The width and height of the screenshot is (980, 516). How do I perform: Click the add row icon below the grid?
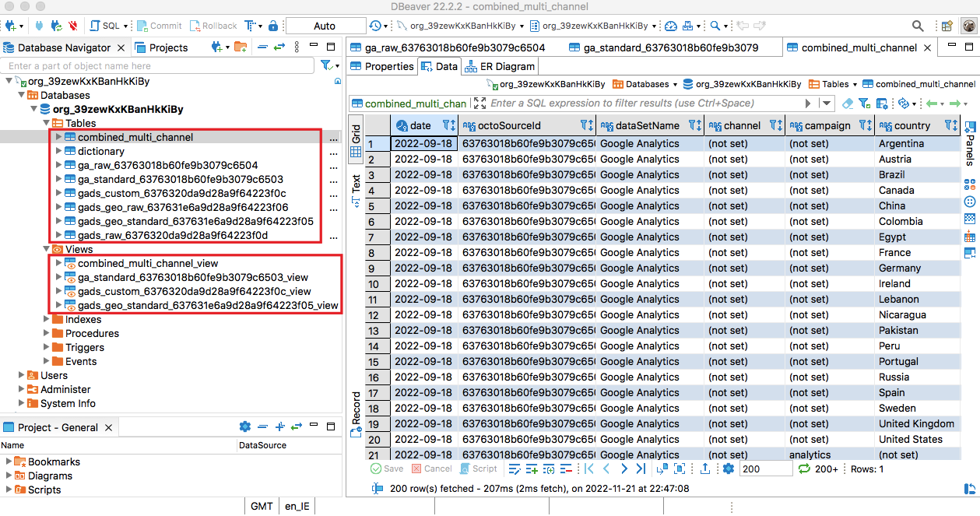pyautogui.click(x=532, y=469)
